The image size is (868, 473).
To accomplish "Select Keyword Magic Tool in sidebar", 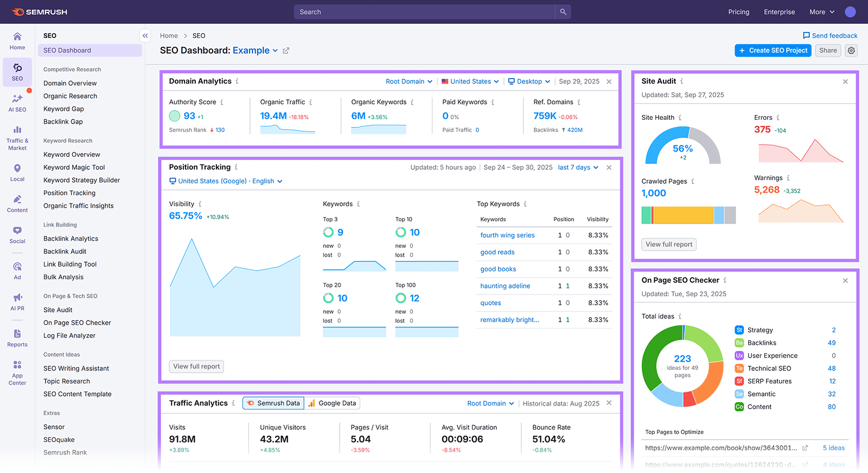I will pyautogui.click(x=74, y=168).
